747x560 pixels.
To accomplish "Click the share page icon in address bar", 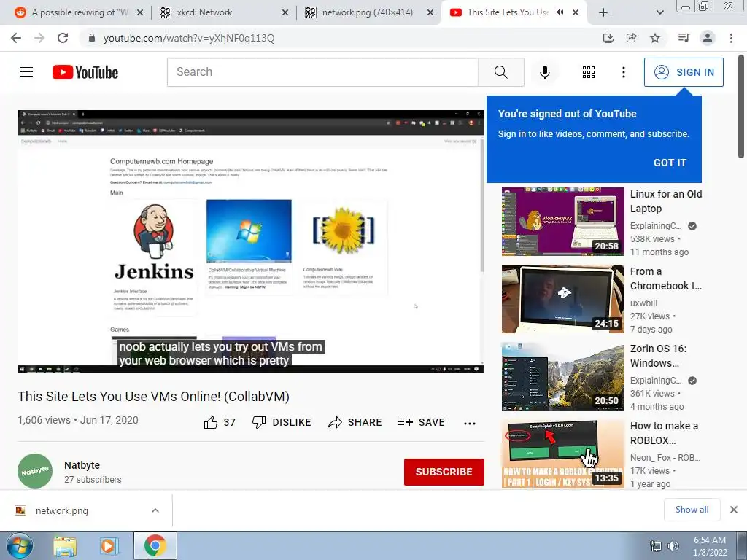I will click(x=631, y=38).
